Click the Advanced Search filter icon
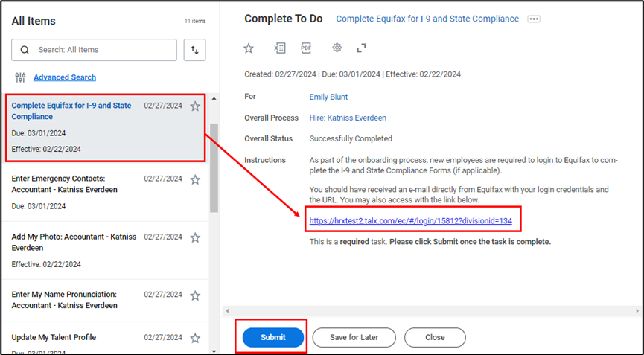The height and width of the screenshot is (355, 644). point(20,77)
